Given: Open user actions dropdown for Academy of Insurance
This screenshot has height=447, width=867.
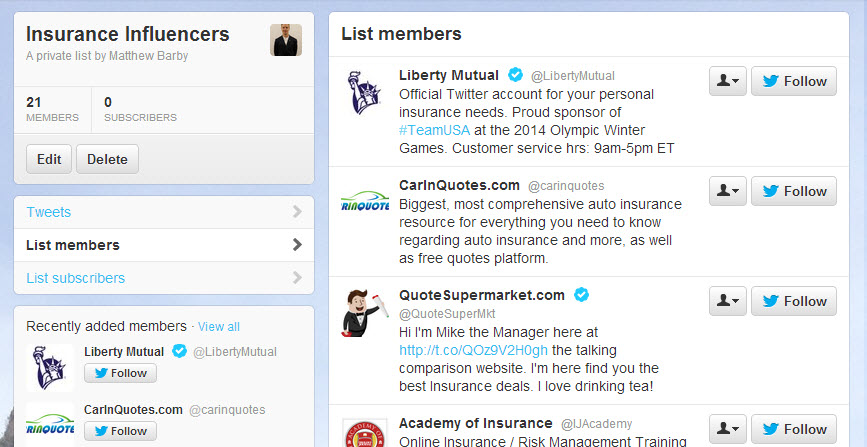Looking at the screenshot, I should 727,429.
